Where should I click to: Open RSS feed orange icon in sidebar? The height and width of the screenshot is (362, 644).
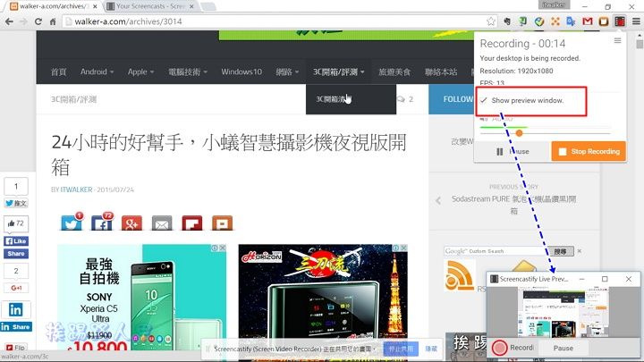click(x=459, y=275)
